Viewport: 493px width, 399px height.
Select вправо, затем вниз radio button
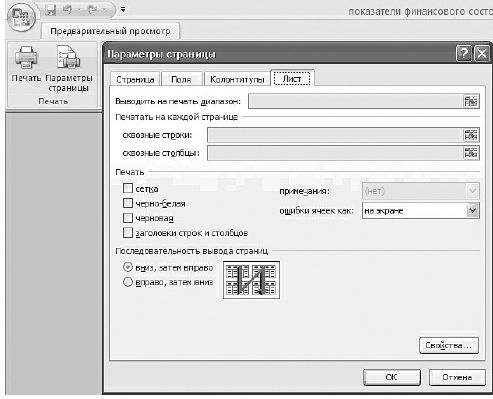[x=128, y=282]
